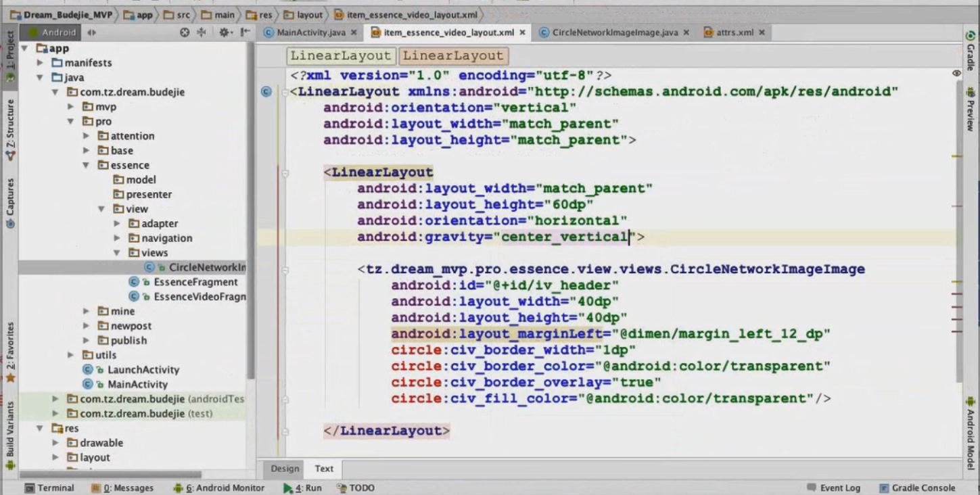Image resolution: width=980 pixels, height=495 pixels.
Task: Click the project tree vertical scrollbar
Action: (x=251, y=210)
